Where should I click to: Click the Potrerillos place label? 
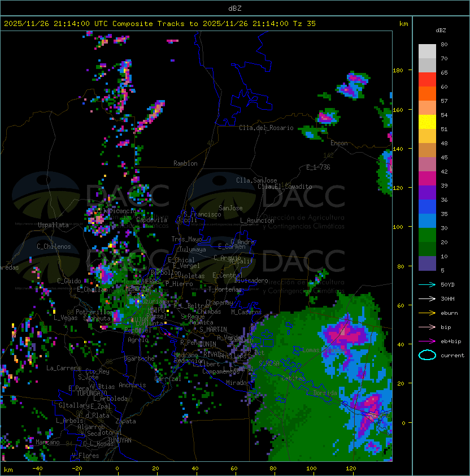pos(94,312)
